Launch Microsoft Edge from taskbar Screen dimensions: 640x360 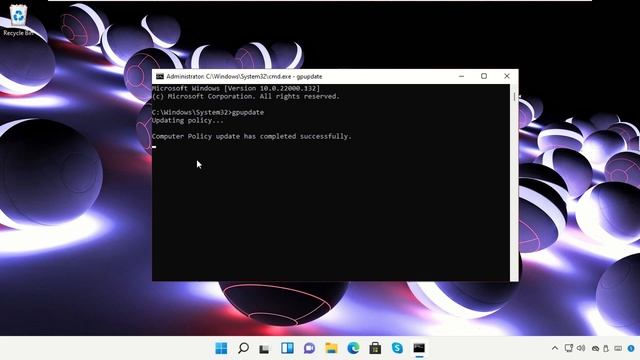click(x=353, y=348)
